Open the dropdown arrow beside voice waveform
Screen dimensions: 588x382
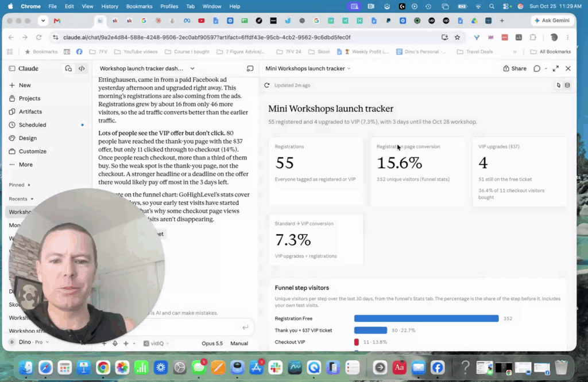point(134,344)
